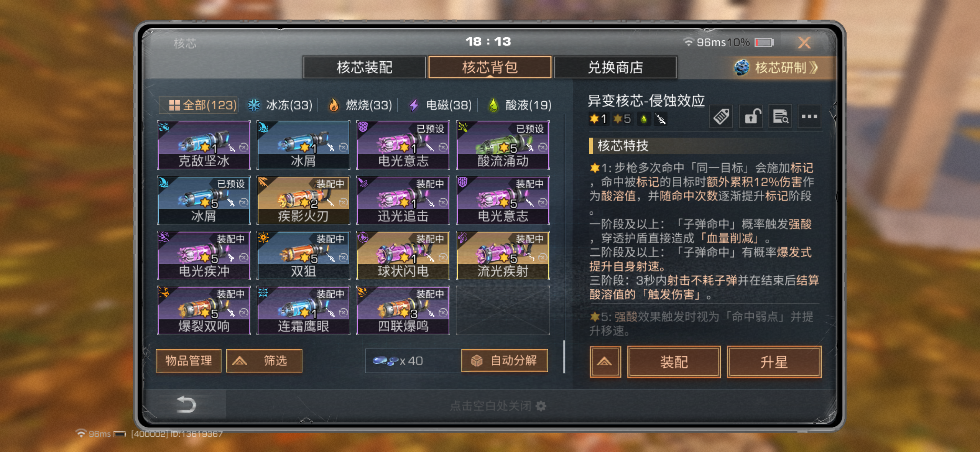Filter by the 酸液 droplet category
980x452 pixels.
[520, 105]
